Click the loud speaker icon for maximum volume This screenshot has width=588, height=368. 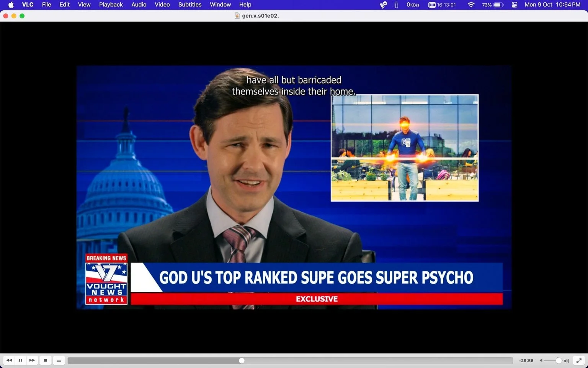[x=567, y=361]
